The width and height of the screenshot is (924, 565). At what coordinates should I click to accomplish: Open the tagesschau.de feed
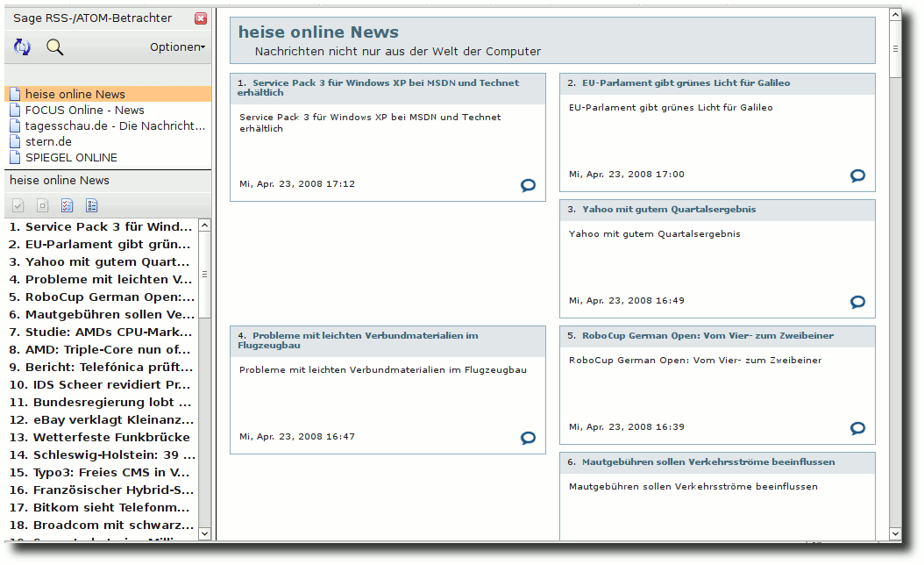pyautogui.click(x=108, y=125)
